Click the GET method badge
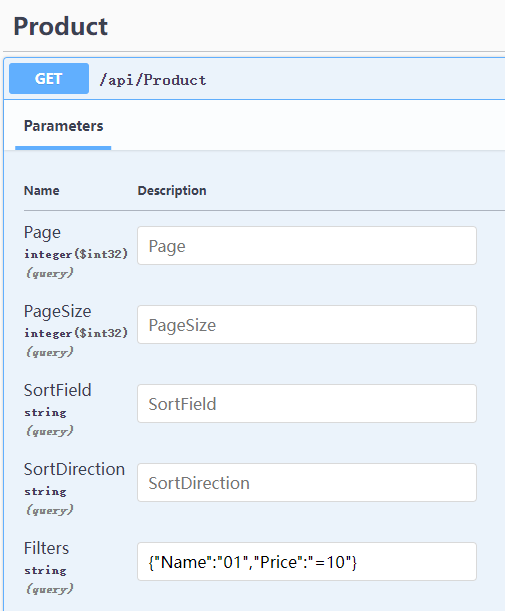 (49, 79)
